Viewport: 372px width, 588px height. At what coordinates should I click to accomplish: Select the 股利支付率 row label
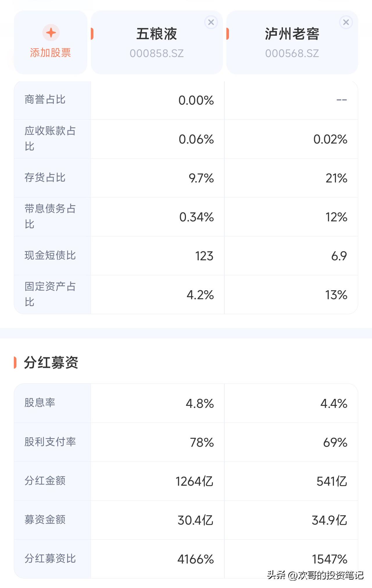(x=50, y=442)
